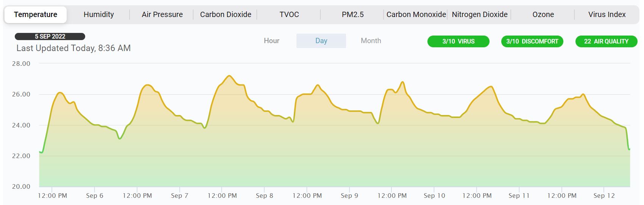Show the TVOC readings tab
The height and width of the screenshot is (205, 644).
[x=289, y=14]
